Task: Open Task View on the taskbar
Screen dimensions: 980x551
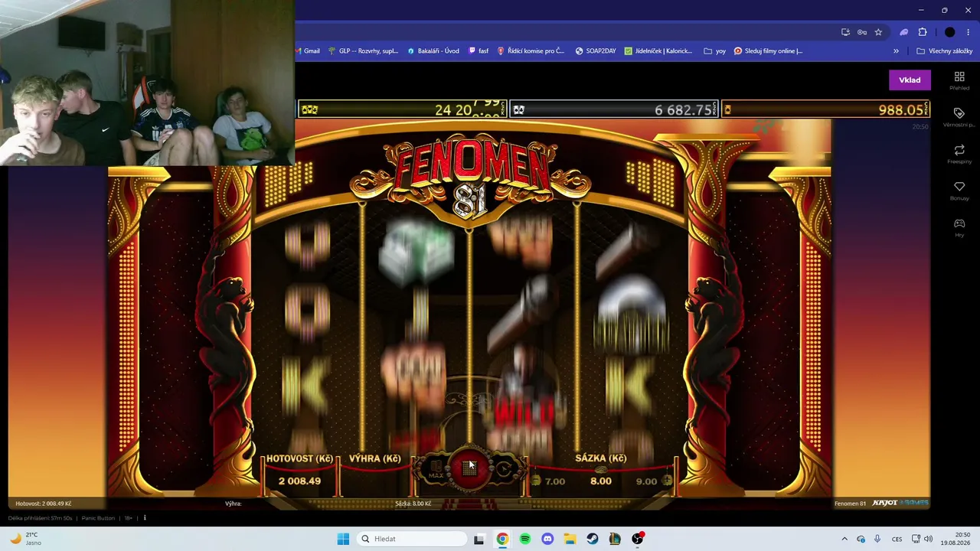Action: pos(479,539)
